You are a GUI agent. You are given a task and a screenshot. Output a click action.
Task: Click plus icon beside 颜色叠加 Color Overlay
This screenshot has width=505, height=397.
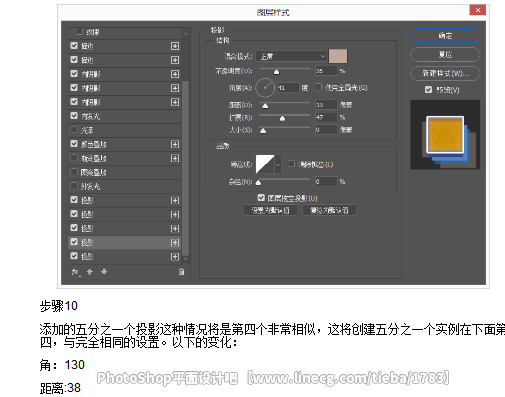(x=175, y=144)
